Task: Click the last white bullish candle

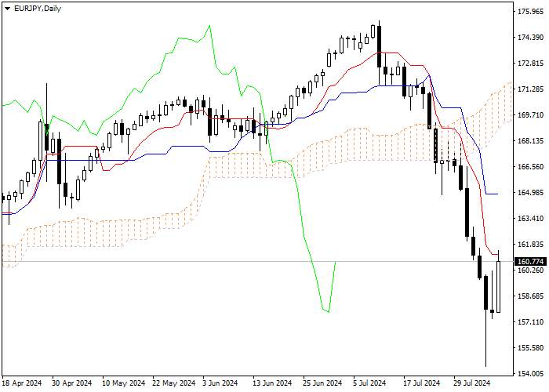Action: pos(498,287)
